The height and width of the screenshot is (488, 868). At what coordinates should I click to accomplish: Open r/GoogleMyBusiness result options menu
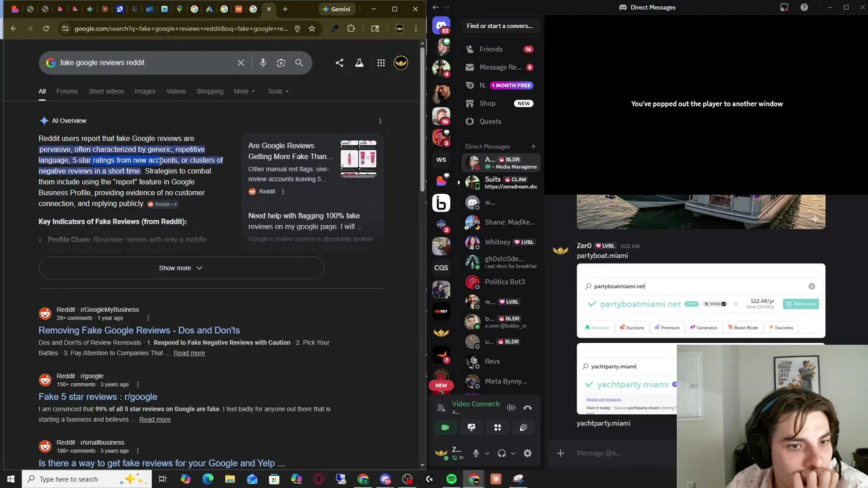148,319
